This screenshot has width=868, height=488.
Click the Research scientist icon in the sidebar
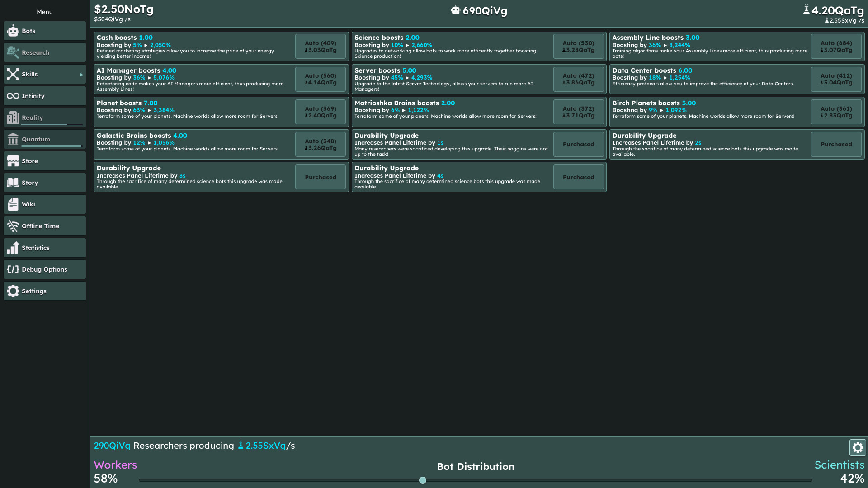(13, 52)
